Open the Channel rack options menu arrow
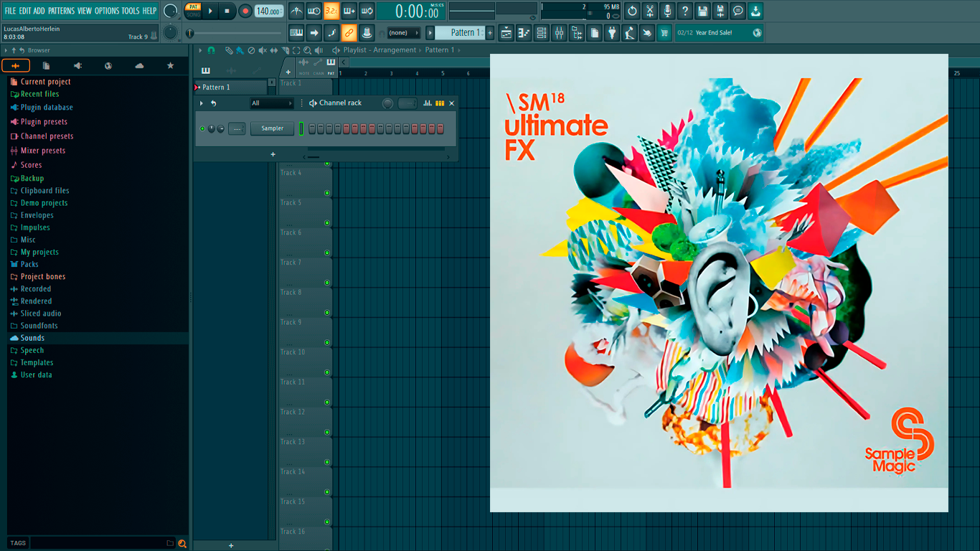 [x=202, y=103]
